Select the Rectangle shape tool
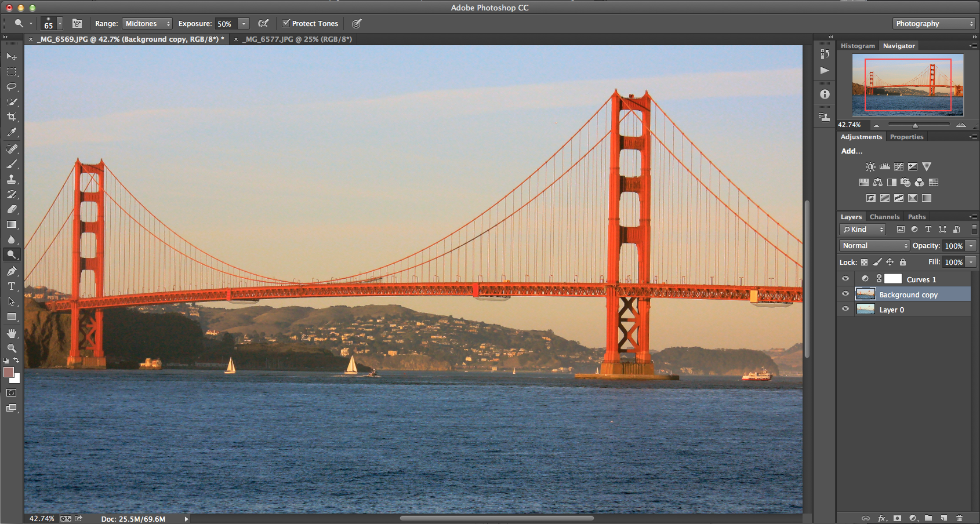 click(x=12, y=316)
